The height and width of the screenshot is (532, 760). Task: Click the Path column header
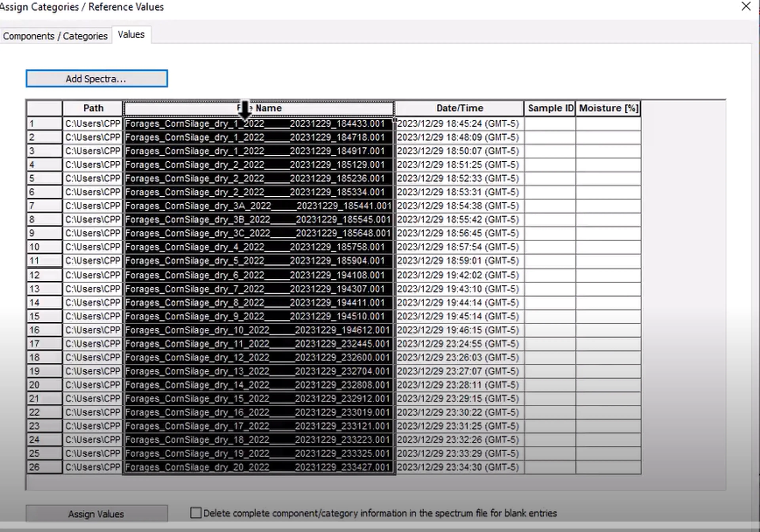point(93,108)
